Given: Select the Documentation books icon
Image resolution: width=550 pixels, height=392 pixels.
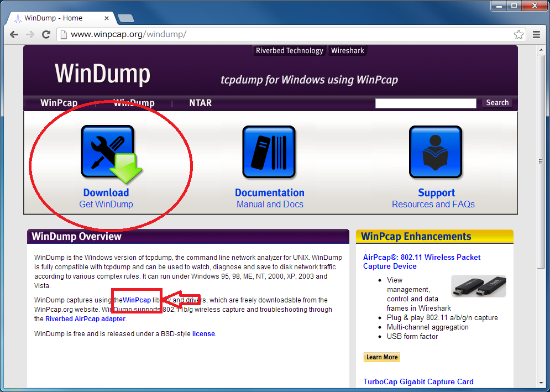Looking at the screenshot, I should [269, 151].
